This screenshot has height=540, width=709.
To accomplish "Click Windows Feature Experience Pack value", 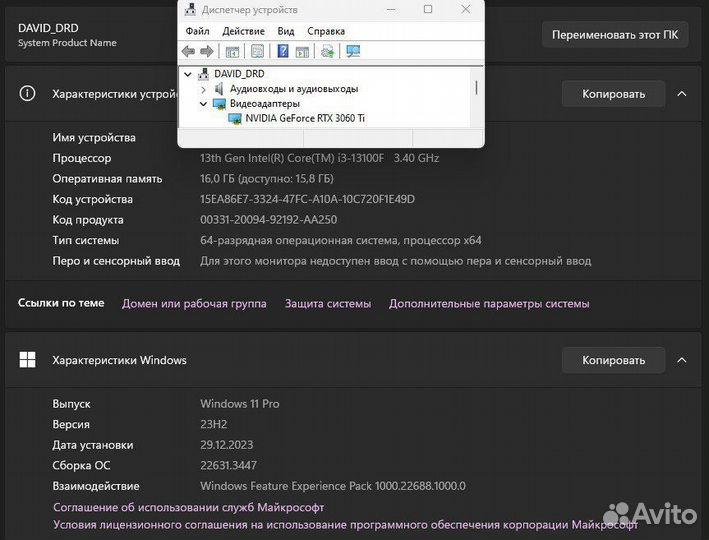I will point(333,486).
